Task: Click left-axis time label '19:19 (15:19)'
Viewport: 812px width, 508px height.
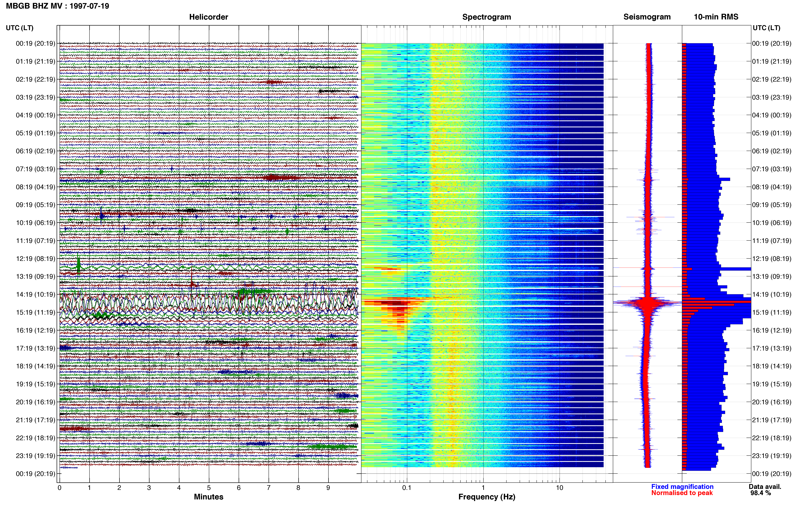Action: [36, 384]
